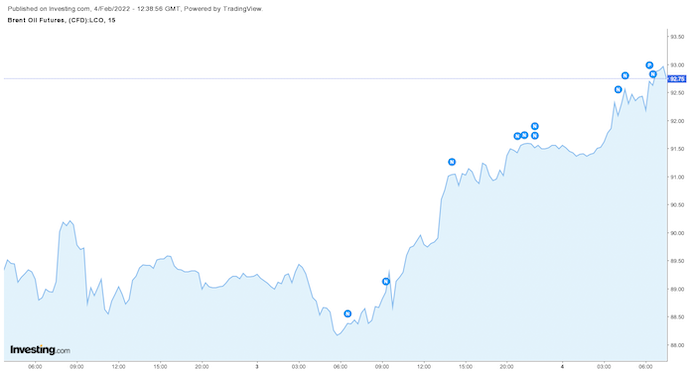Open the news marker just below the P marker

tap(653, 74)
